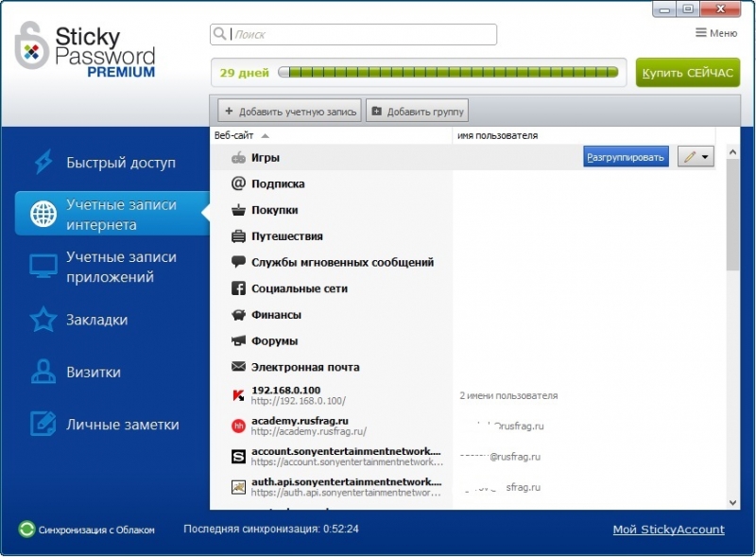756x557 pixels.
Task: Open Закладки via the star icon
Action: 43,319
